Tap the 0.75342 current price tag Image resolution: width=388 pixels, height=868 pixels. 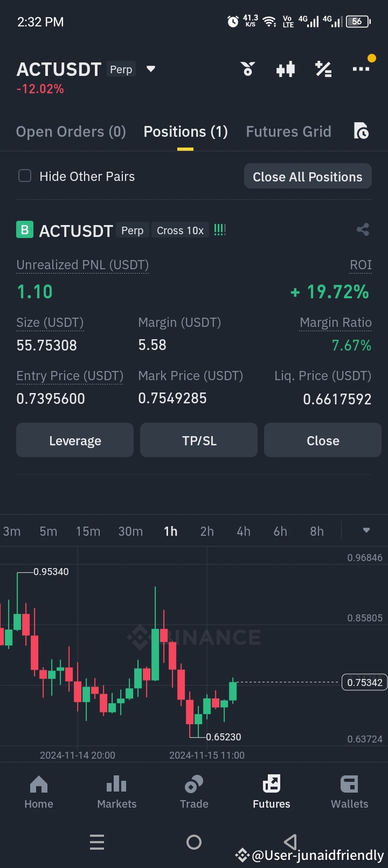(x=364, y=682)
